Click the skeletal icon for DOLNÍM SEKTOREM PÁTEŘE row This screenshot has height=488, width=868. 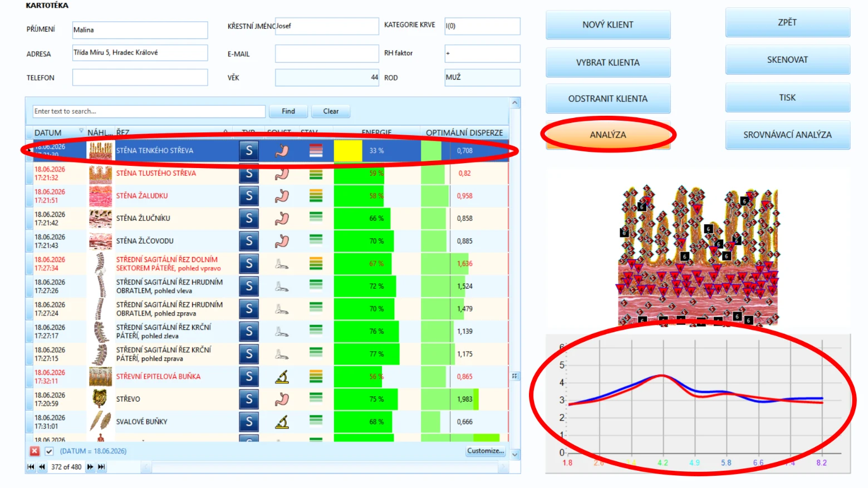tap(282, 264)
